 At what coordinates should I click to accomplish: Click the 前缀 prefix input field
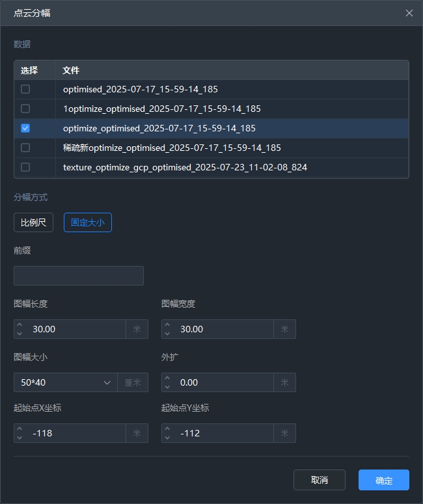tap(78, 276)
